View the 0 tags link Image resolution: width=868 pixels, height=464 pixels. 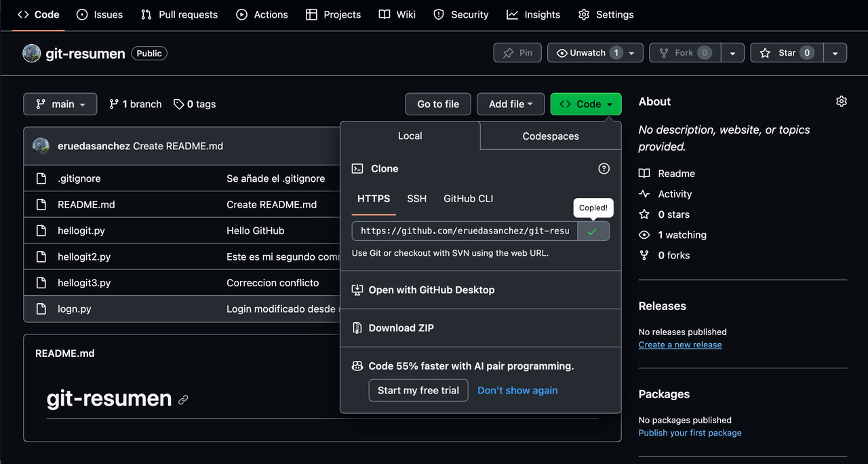tap(195, 104)
